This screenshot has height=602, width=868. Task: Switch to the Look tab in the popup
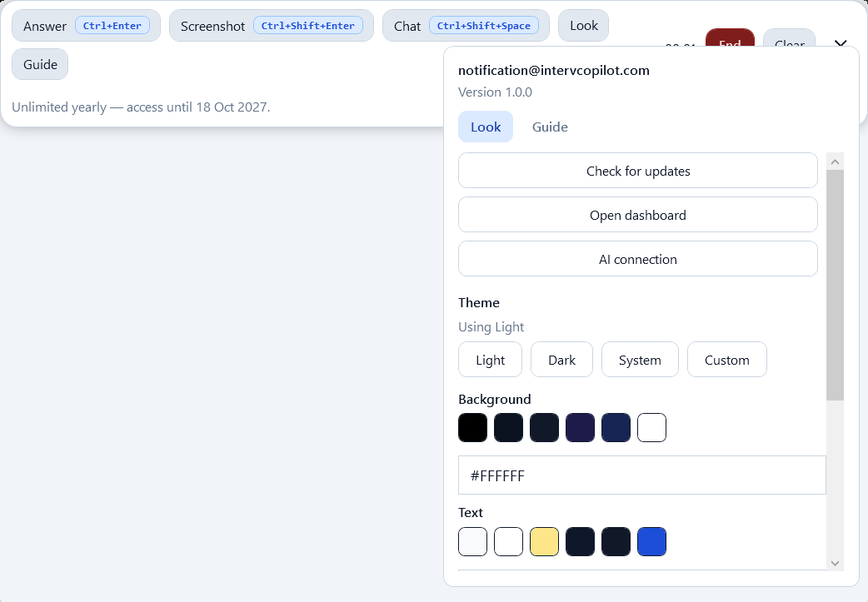click(x=486, y=127)
